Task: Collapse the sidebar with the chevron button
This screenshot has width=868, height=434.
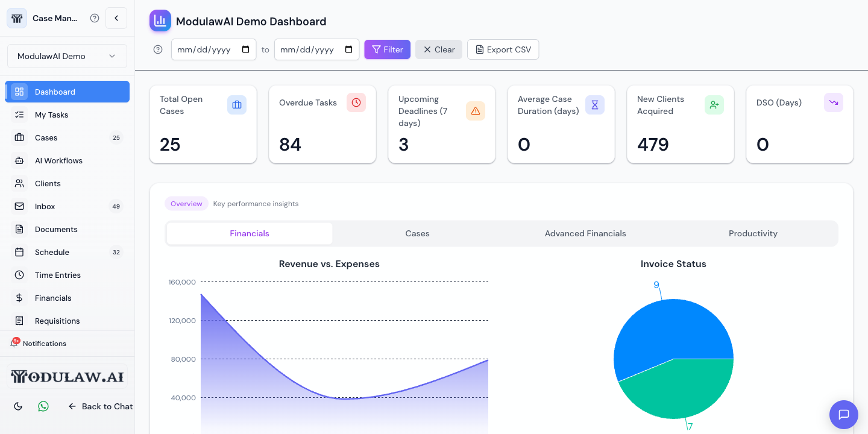Action: pyautogui.click(x=116, y=18)
